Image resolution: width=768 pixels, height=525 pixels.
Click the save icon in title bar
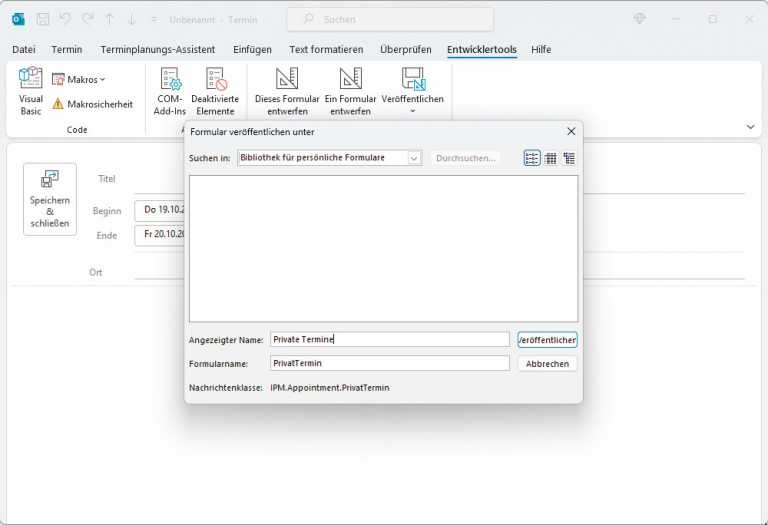click(43, 19)
